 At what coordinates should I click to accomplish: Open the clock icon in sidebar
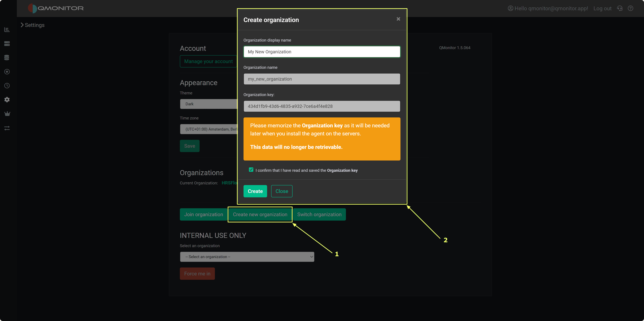pyautogui.click(x=7, y=86)
